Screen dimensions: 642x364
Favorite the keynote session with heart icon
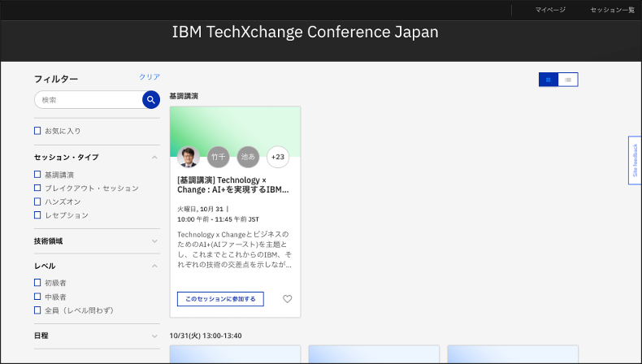pyautogui.click(x=288, y=299)
